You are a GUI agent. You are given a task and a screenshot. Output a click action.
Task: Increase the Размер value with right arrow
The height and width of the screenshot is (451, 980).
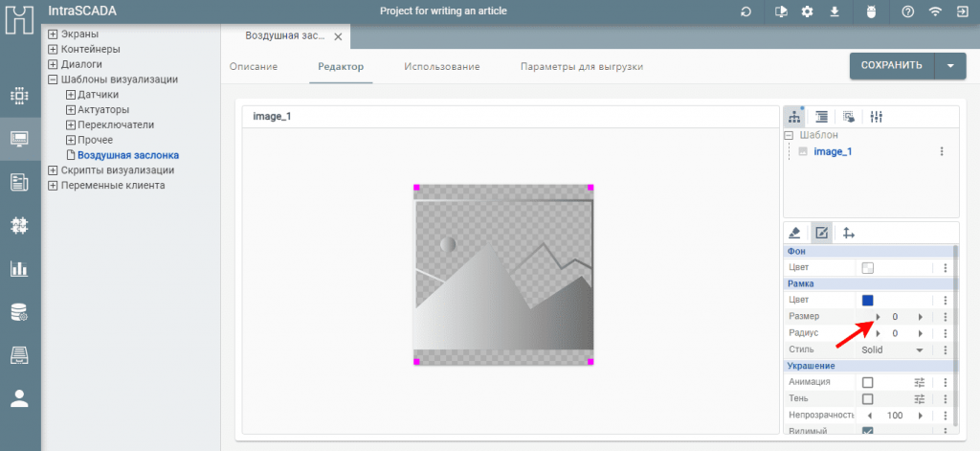(921, 317)
